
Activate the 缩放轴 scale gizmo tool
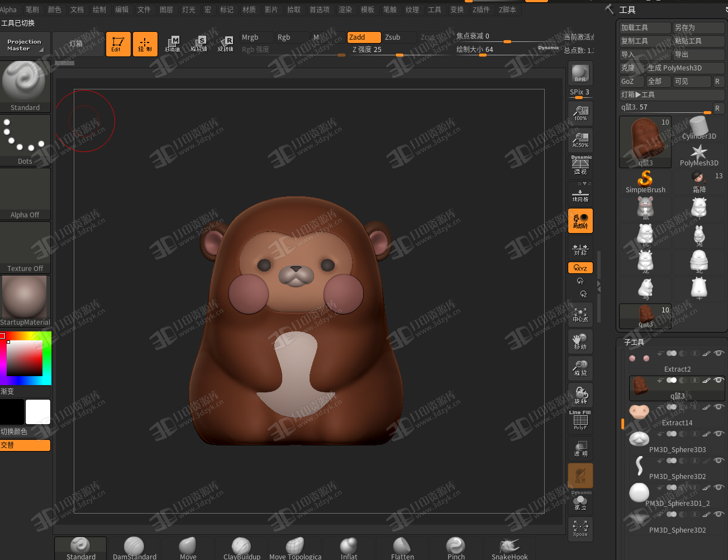[x=199, y=44]
